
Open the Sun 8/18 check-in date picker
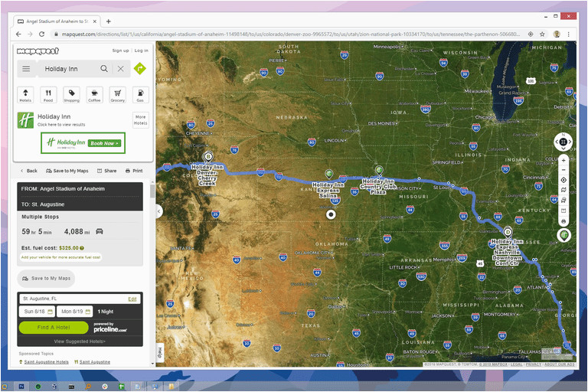click(x=37, y=312)
